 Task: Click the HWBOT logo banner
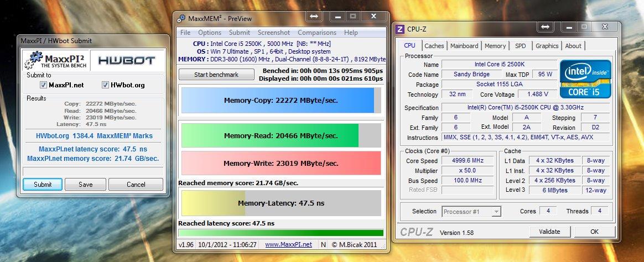tap(127, 61)
